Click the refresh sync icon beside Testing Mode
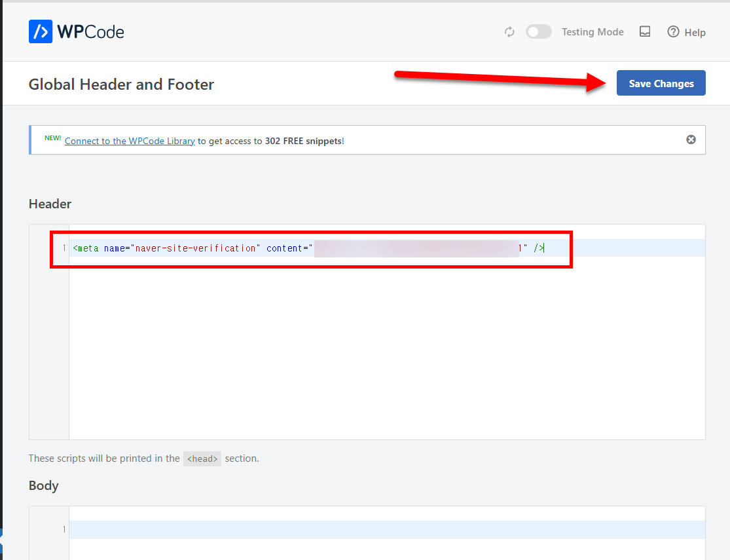 [509, 31]
